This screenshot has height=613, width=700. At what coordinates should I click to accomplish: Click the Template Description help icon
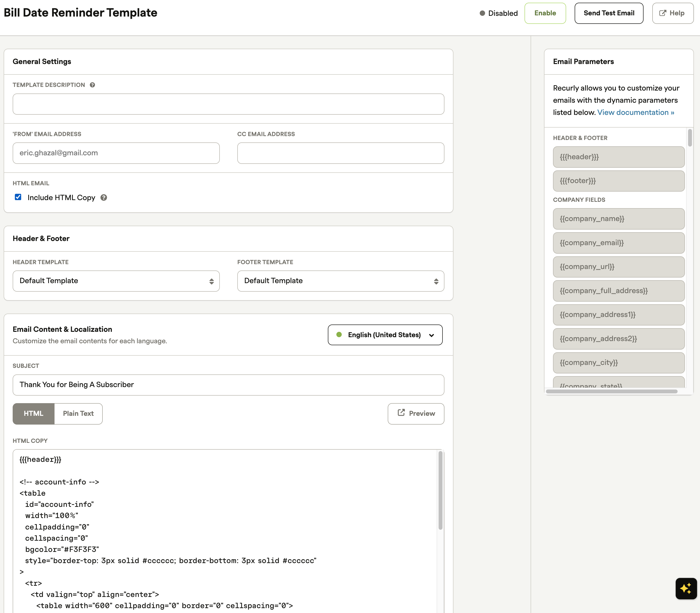click(92, 85)
